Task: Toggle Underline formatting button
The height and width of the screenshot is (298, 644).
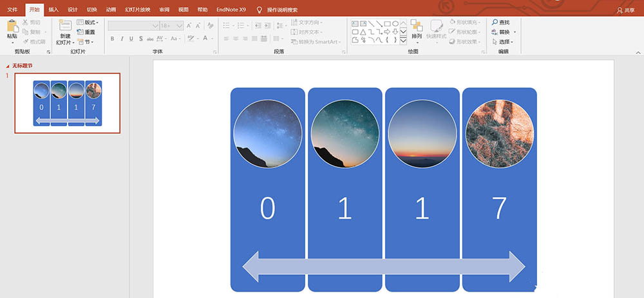Action: (131, 39)
